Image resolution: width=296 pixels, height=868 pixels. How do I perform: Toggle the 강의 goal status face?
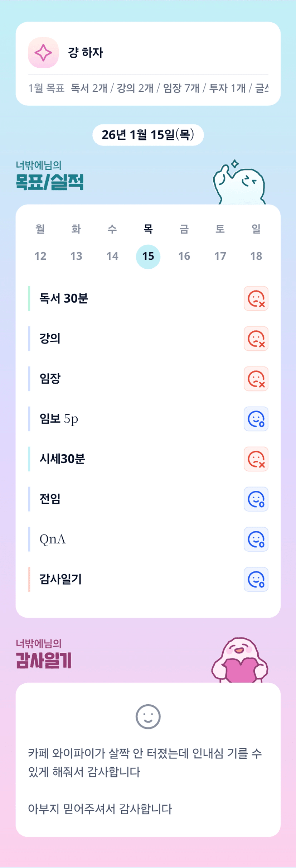click(x=256, y=339)
